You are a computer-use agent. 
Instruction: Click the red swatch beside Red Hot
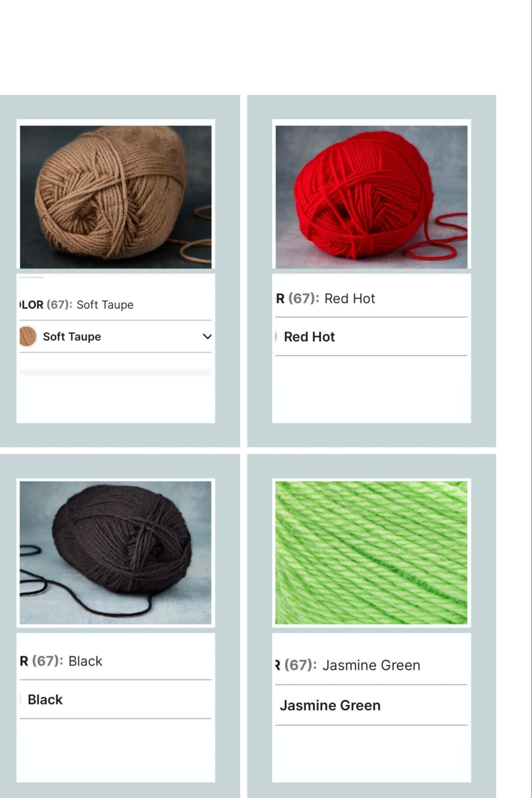coord(276,337)
